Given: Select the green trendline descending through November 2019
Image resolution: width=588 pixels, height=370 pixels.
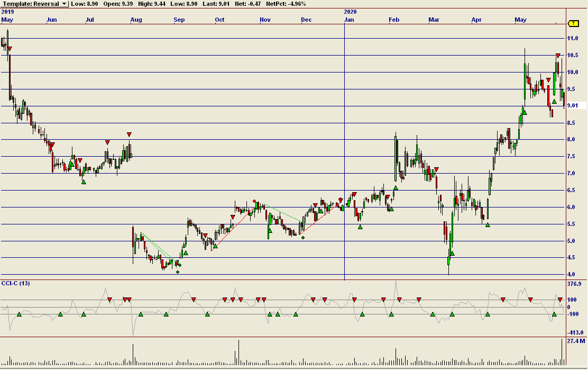Looking at the screenshot, I should [x=282, y=212].
